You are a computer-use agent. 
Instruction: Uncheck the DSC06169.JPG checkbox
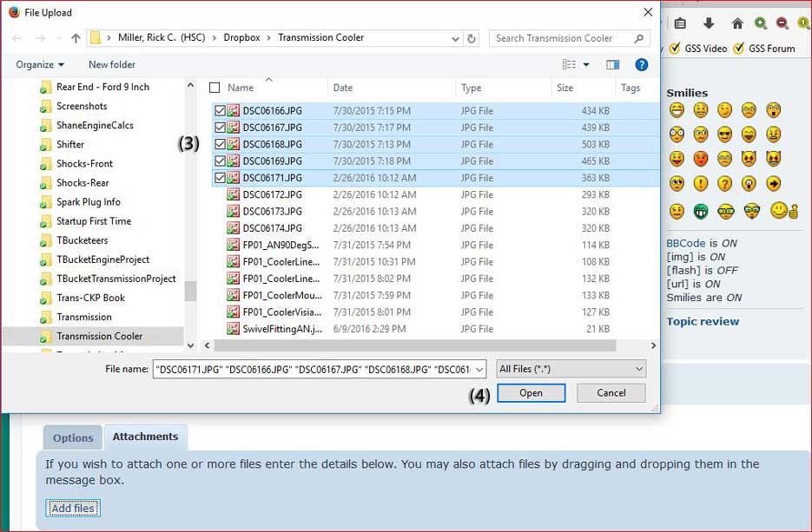click(x=220, y=161)
